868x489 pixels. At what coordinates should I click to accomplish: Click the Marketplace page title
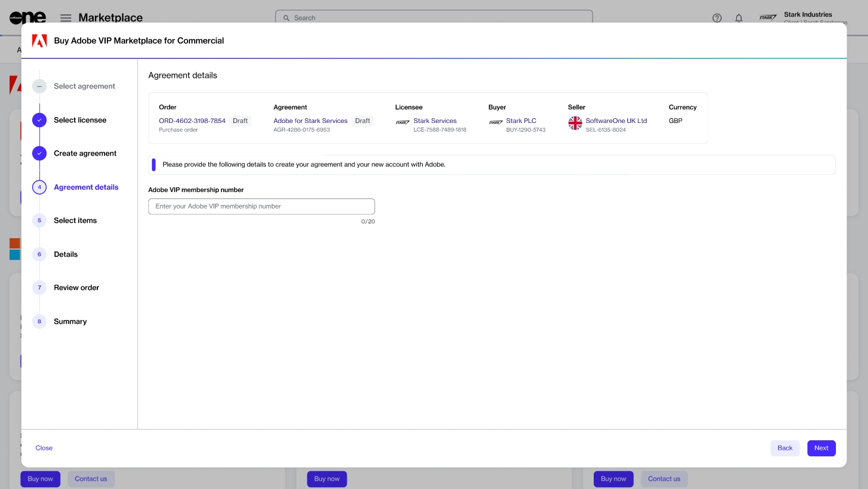[x=110, y=18]
